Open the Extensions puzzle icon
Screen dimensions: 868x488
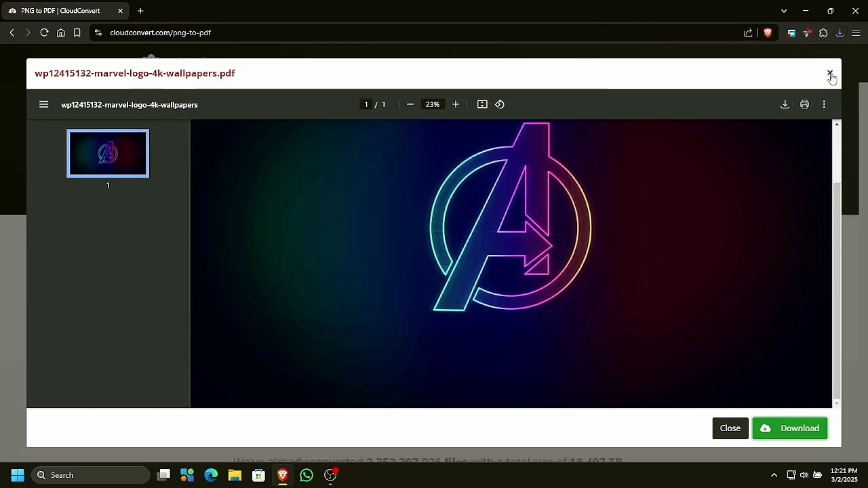point(823,33)
